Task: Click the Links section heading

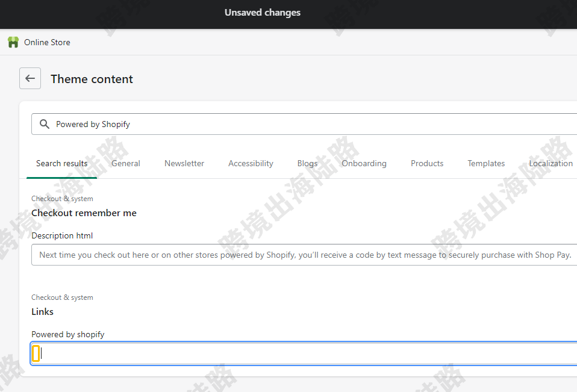Action: tap(42, 312)
